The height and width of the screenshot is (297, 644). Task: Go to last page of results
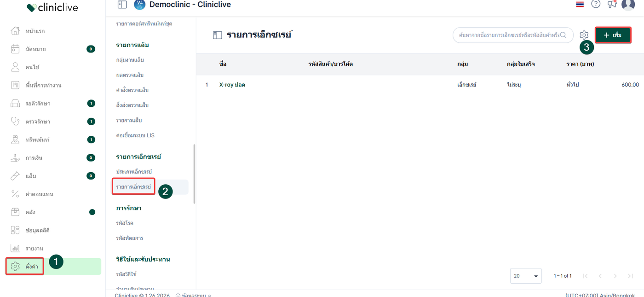click(x=630, y=276)
